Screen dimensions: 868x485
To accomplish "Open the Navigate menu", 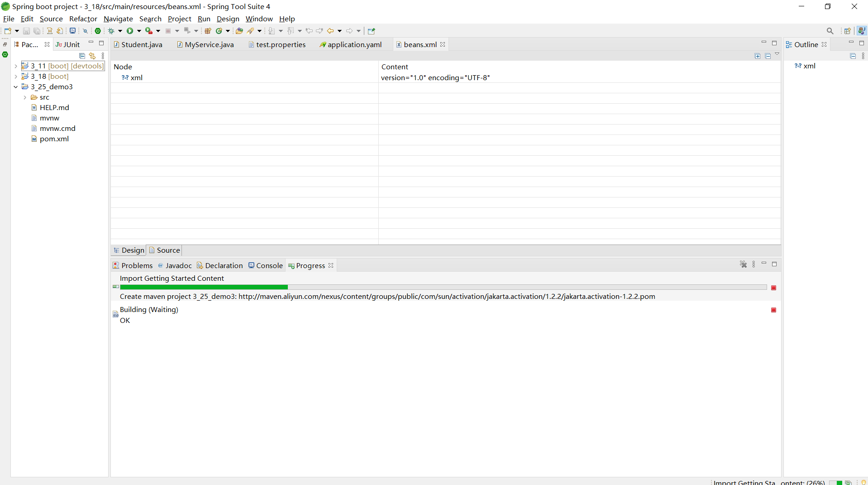I will pos(118,19).
